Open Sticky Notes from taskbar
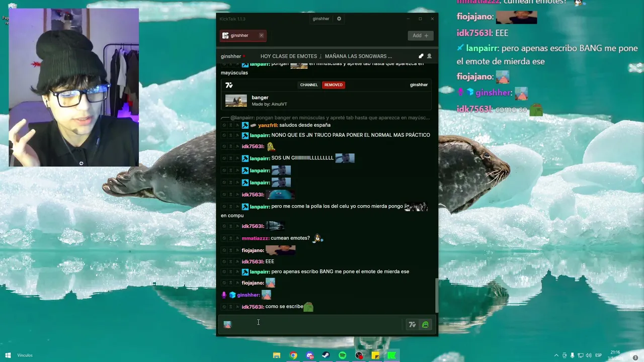The width and height of the screenshot is (644, 362). click(375, 355)
